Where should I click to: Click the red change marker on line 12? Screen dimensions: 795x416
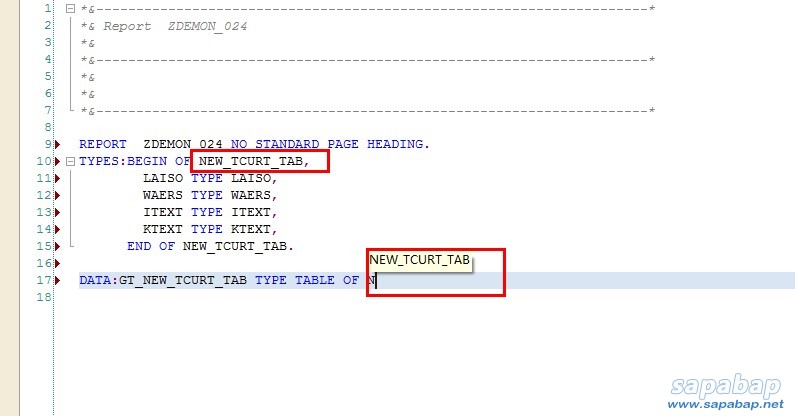[56, 195]
